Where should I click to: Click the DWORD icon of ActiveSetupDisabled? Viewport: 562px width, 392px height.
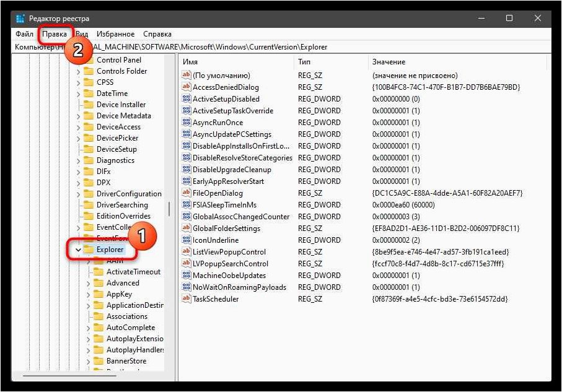tap(186, 98)
